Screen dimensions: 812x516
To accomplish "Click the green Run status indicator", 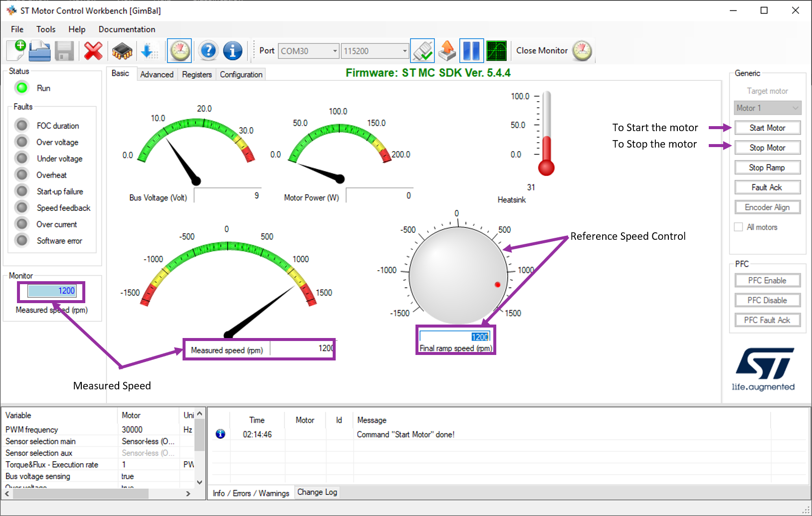I will (22, 88).
